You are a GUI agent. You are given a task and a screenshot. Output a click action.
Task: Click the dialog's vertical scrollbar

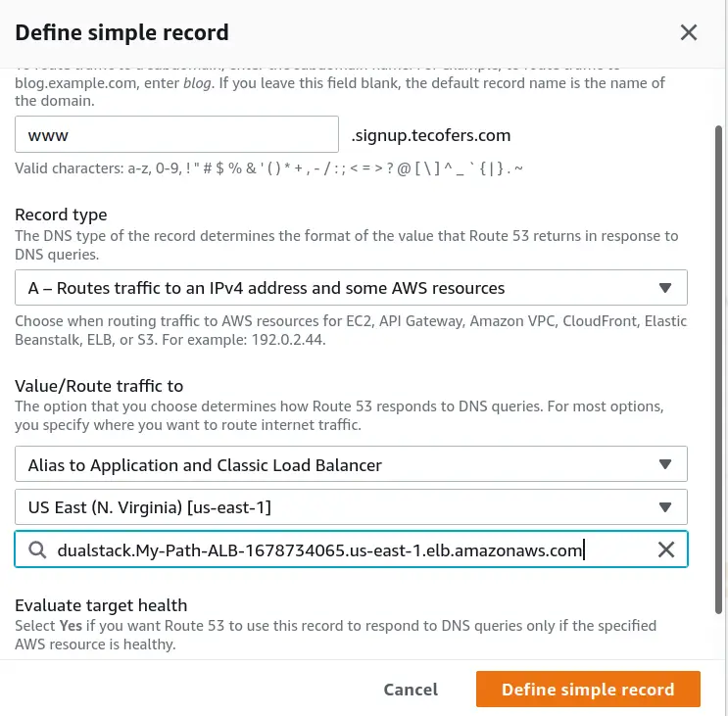pyautogui.click(x=720, y=294)
